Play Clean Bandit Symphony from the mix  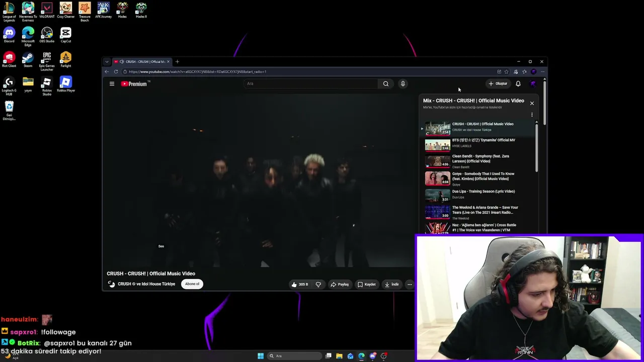pyautogui.click(x=477, y=161)
